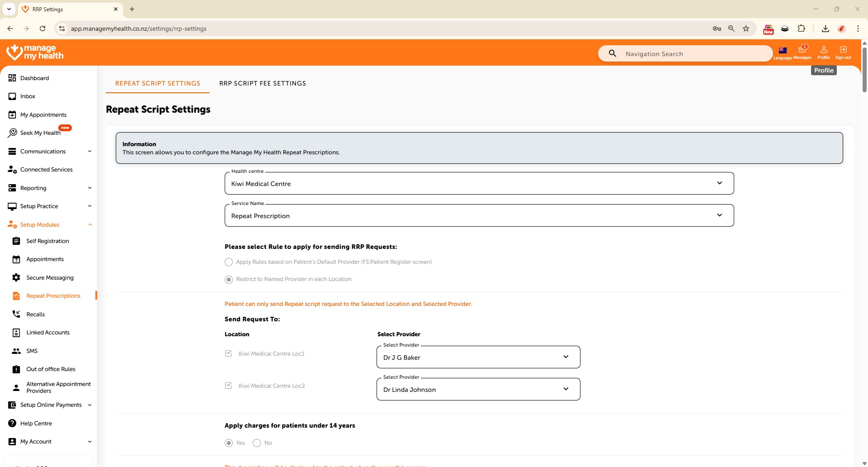Viewport: 868px width, 467px height.
Task: Open the Service Name dropdown
Action: [x=479, y=215]
